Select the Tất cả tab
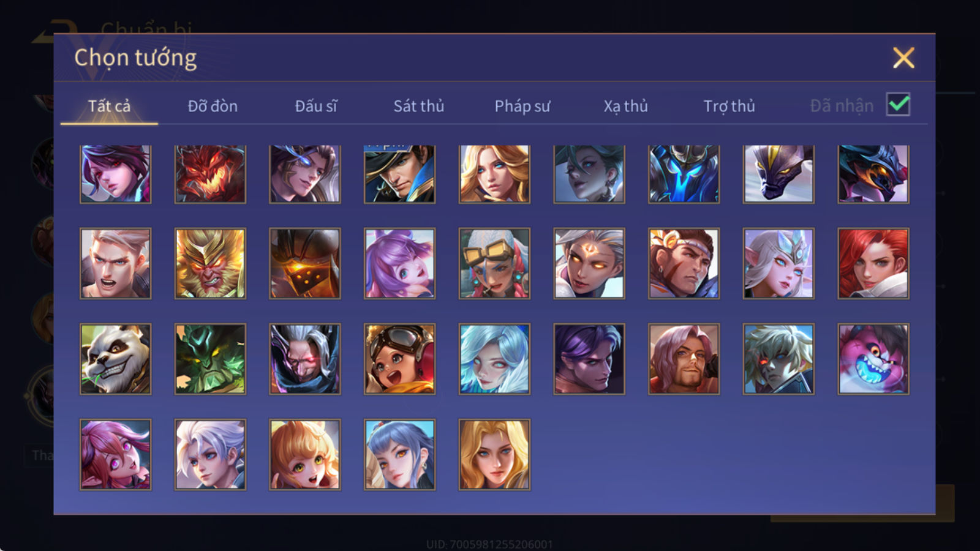980x551 pixels. click(109, 106)
